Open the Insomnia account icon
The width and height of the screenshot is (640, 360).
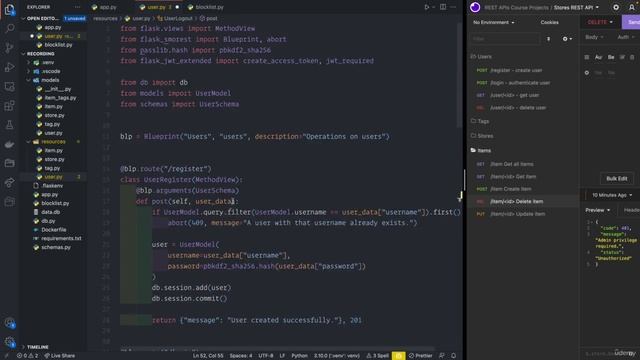click(632, 7)
